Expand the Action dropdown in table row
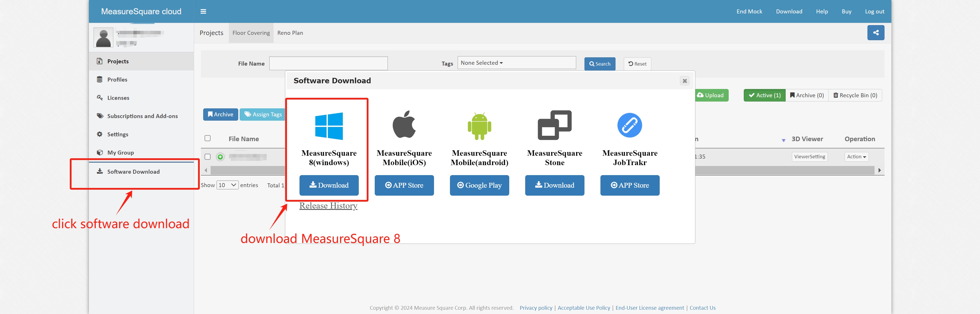 pyautogui.click(x=856, y=157)
